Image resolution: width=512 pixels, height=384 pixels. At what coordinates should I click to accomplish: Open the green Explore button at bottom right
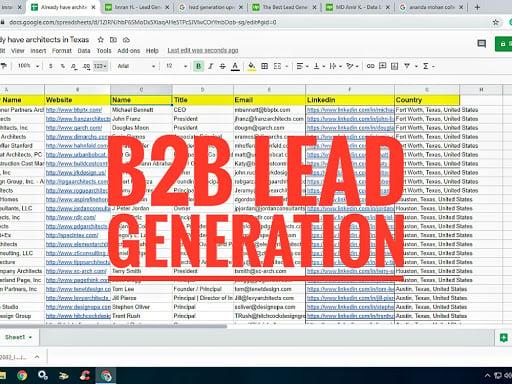[x=503, y=338]
